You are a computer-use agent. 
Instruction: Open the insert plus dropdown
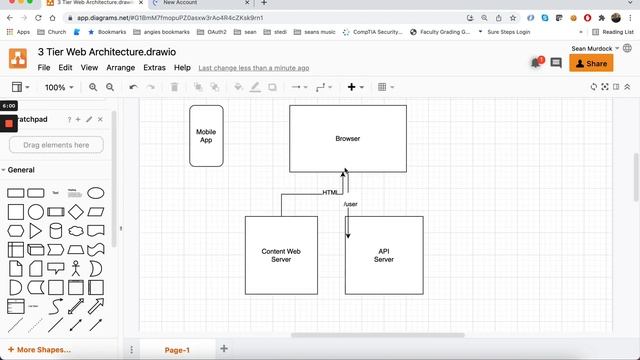coord(355,87)
